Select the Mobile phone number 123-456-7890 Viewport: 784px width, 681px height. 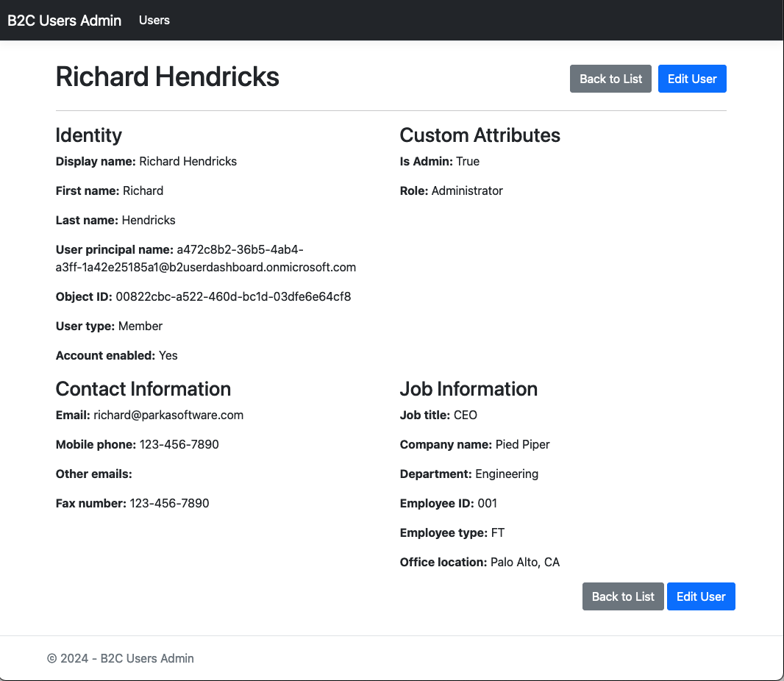point(179,445)
